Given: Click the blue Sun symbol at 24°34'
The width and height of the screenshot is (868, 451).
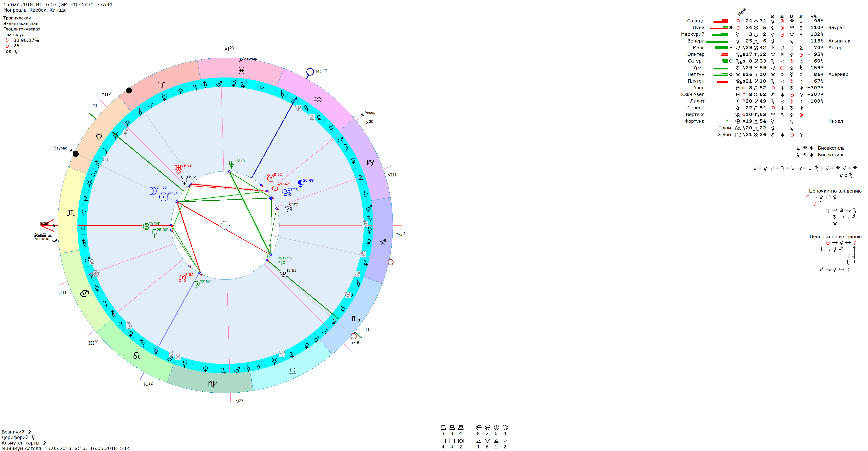Looking at the screenshot, I should pyautogui.click(x=163, y=197).
